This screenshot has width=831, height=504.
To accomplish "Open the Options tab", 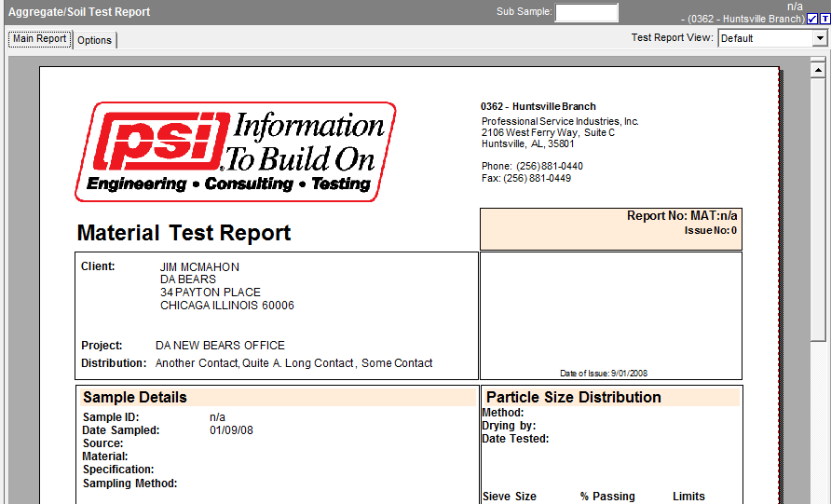I will point(94,40).
